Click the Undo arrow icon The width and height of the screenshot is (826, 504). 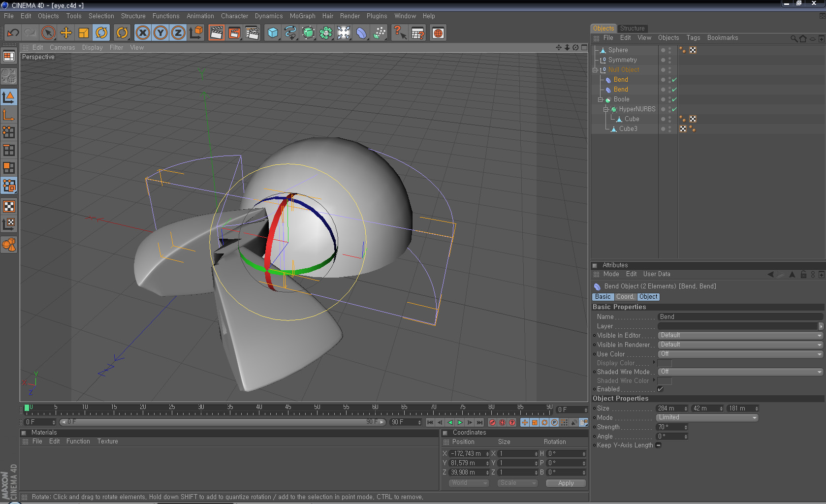(13, 33)
